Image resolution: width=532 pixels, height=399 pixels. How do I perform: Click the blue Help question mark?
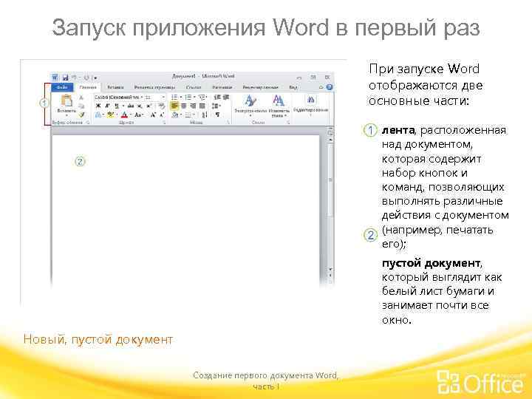point(330,87)
